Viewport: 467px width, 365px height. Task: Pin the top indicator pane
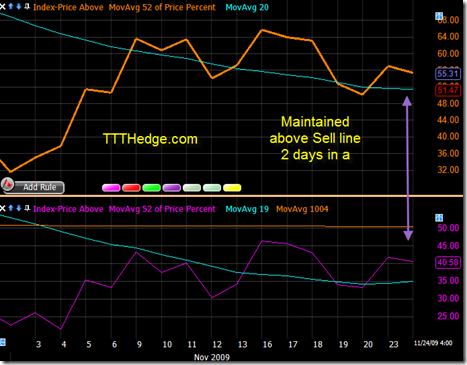(x=27, y=6)
